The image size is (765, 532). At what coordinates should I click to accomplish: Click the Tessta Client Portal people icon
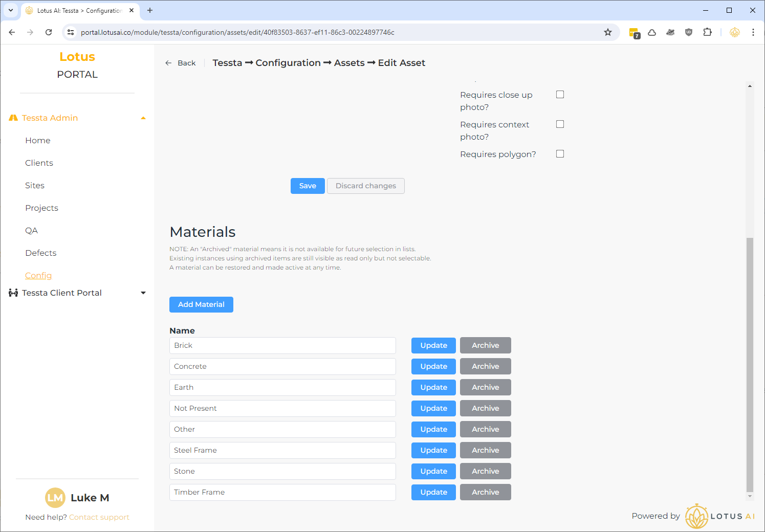(x=13, y=293)
